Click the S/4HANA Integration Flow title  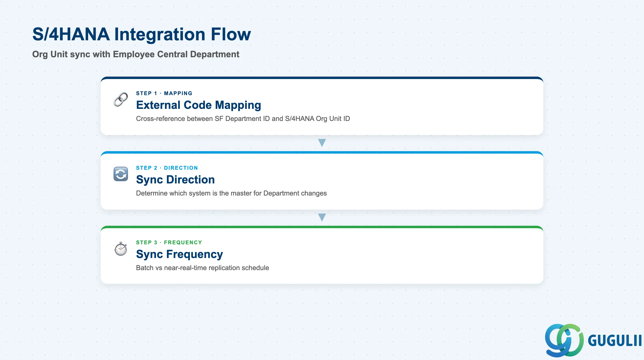point(141,34)
